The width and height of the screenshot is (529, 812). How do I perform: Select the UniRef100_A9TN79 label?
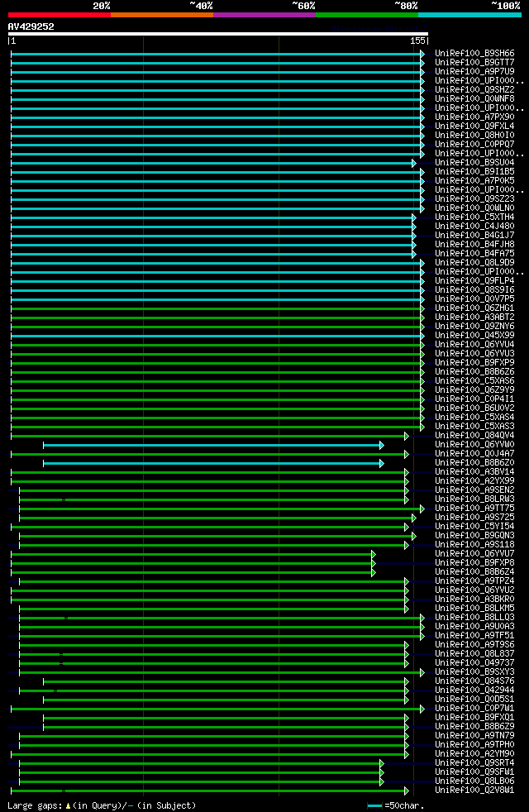pyautogui.click(x=474, y=735)
